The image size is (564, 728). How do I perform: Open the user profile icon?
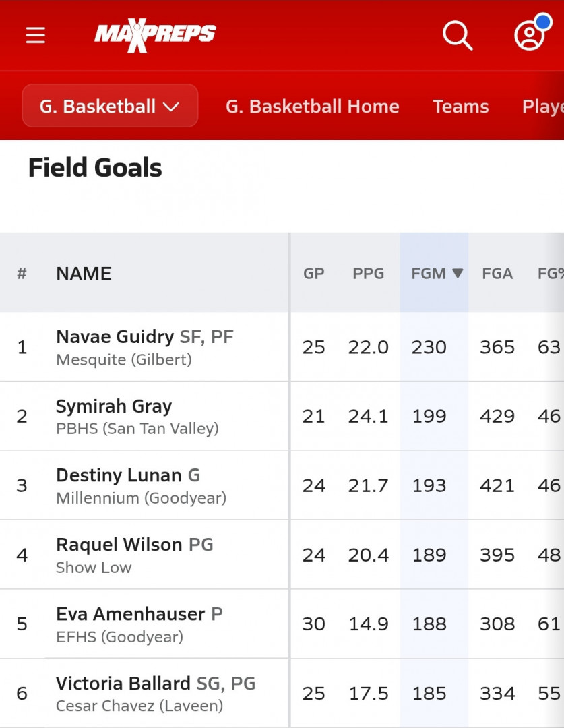tap(529, 35)
